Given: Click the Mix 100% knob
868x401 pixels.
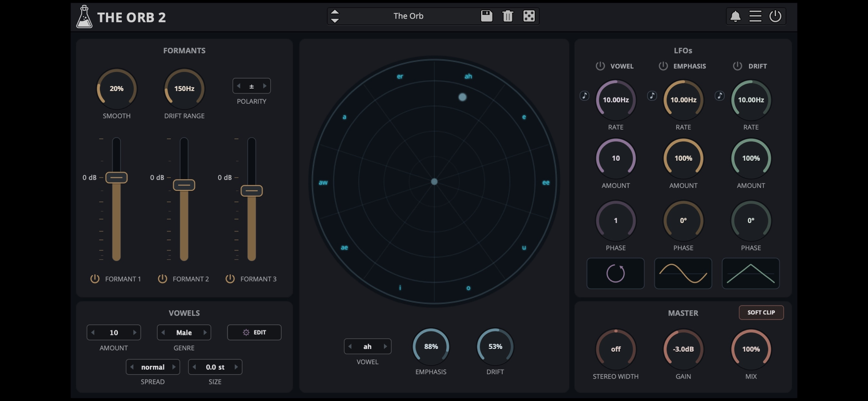Looking at the screenshot, I should [x=751, y=349].
